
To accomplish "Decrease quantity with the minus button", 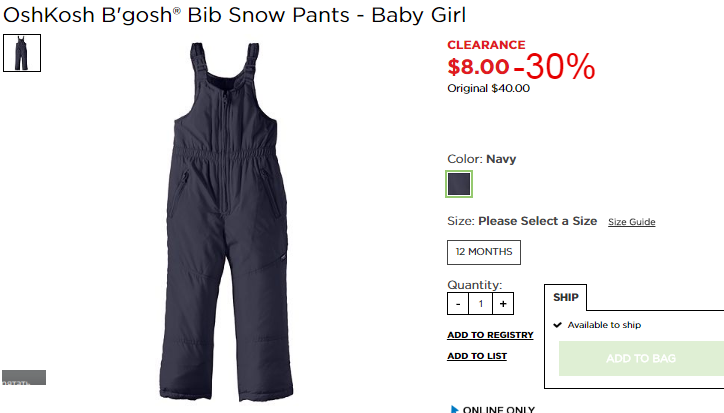I will pos(458,304).
